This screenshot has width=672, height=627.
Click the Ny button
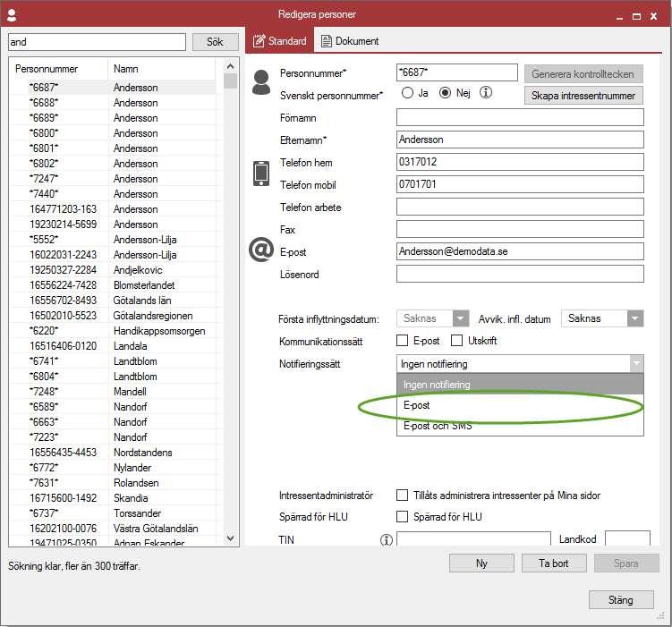click(x=481, y=563)
